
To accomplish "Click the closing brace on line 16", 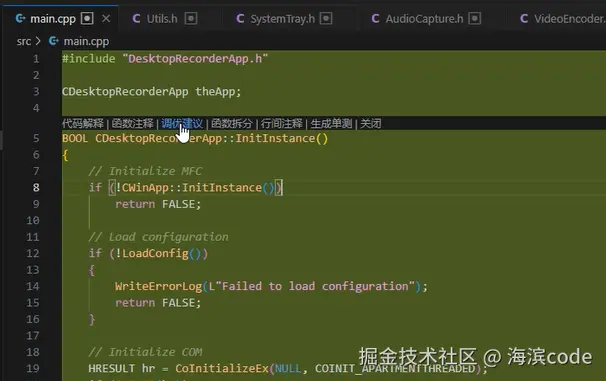I will [x=92, y=320].
